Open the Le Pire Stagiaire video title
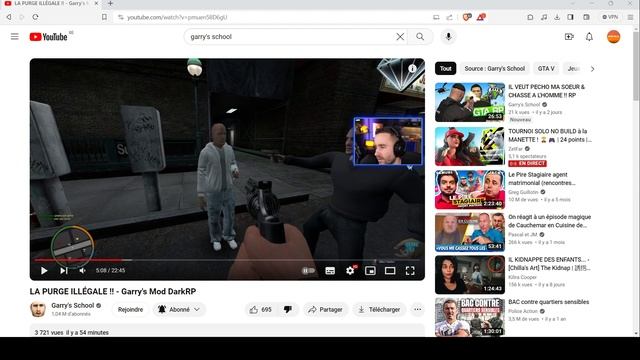Screen dimensions: 640x360 (x=542, y=179)
